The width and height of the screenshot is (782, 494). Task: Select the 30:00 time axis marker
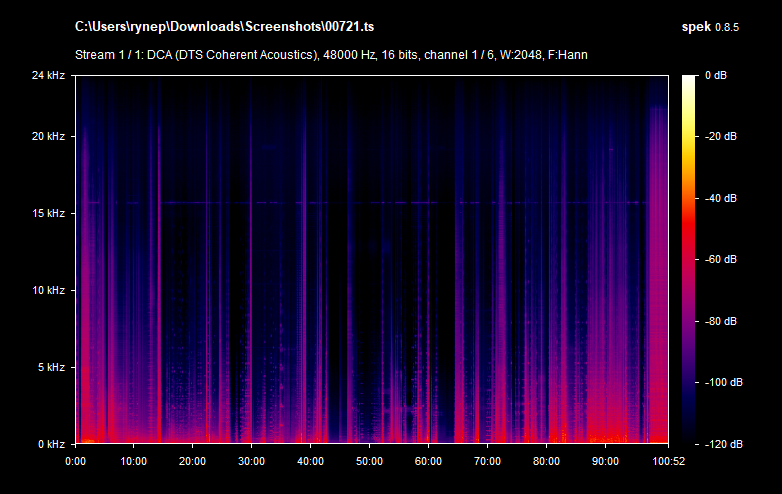pos(252,461)
